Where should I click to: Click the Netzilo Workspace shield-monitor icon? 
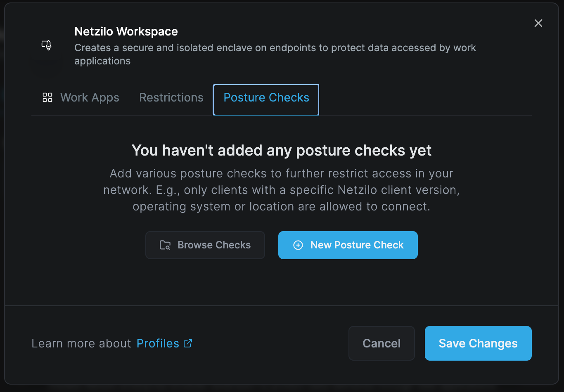coord(47,45)
